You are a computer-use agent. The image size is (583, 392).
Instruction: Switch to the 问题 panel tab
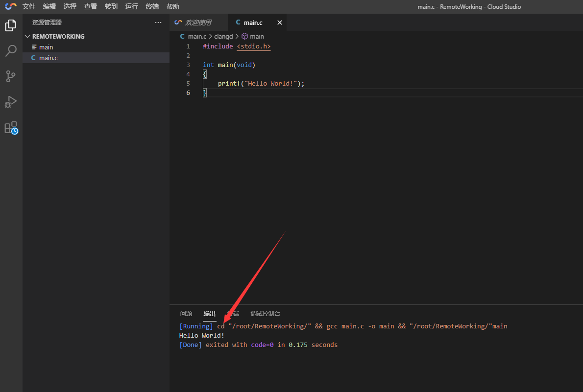click(186, 314)
